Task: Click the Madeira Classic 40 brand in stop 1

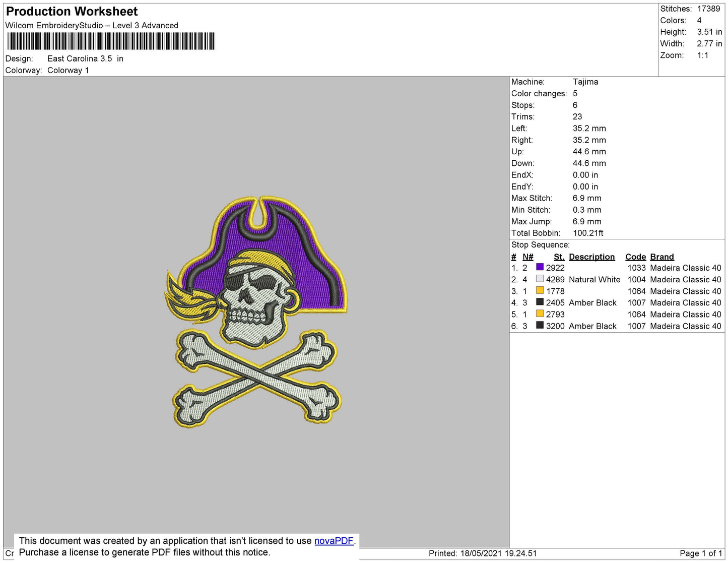Action: [x=686, y=268]
